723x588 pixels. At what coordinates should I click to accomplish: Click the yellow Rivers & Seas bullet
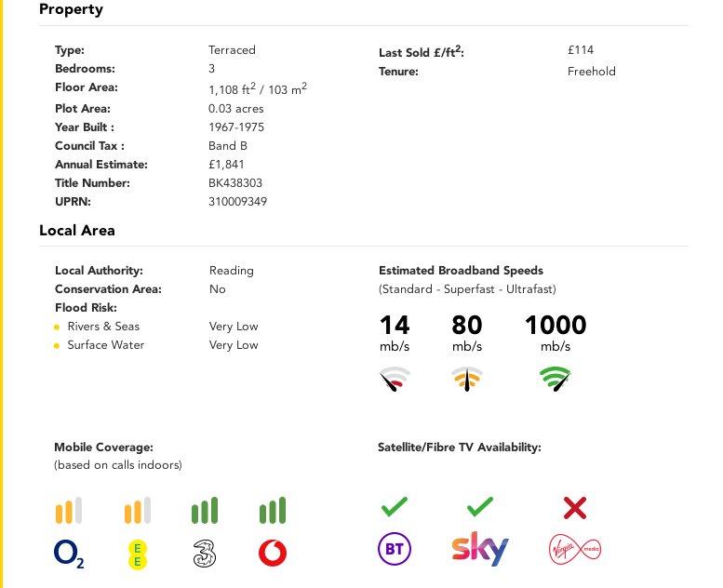(57, 327)
